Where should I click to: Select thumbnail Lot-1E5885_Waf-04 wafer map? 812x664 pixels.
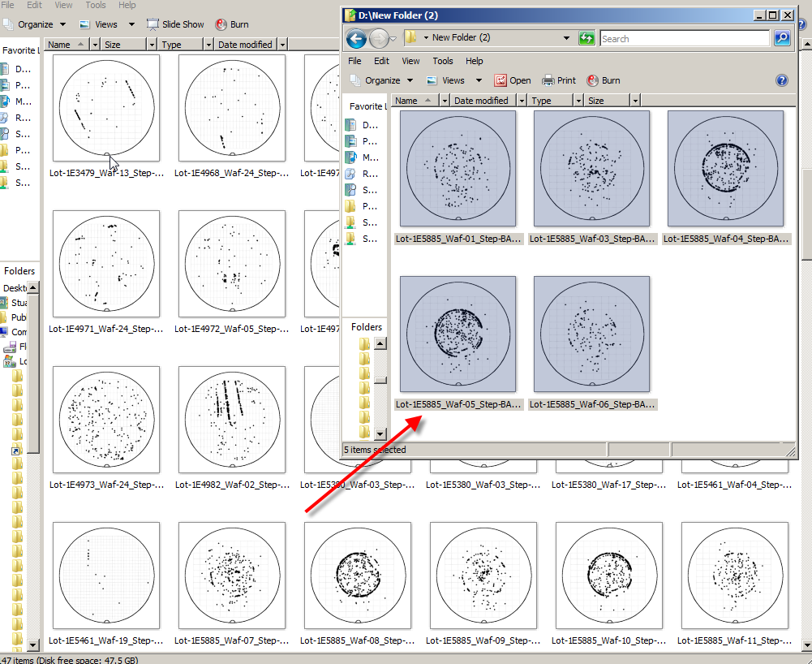[725, 169]
